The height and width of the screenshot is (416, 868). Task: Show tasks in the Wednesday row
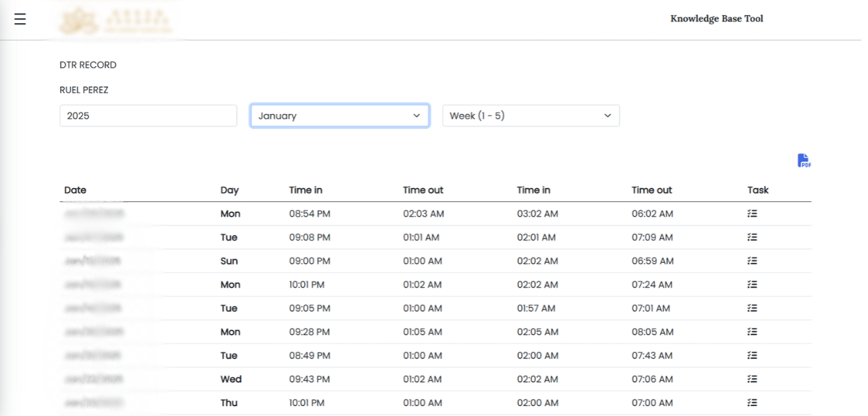coord(752,380)
